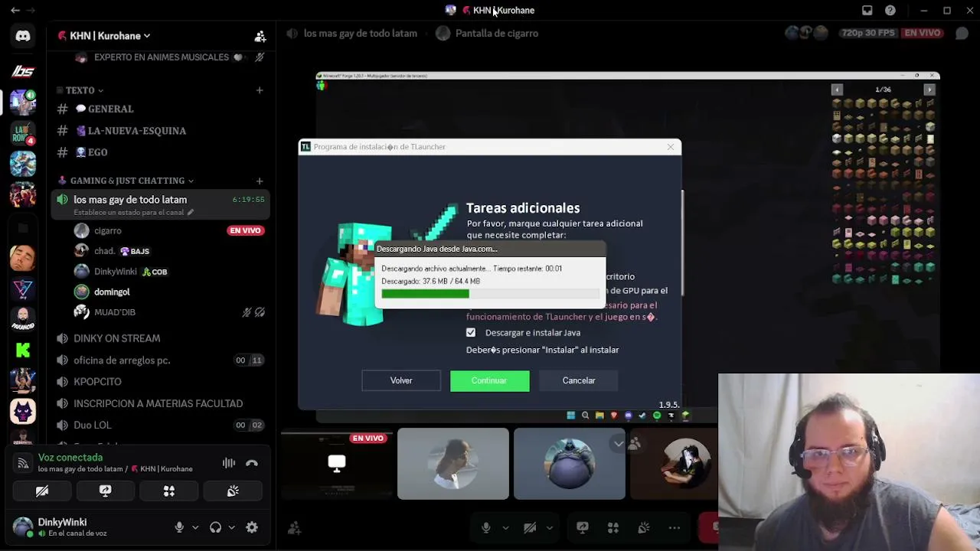Go to previous page in Minecraft item list
This screenshot has width=980, height=551.
point(837,90)
